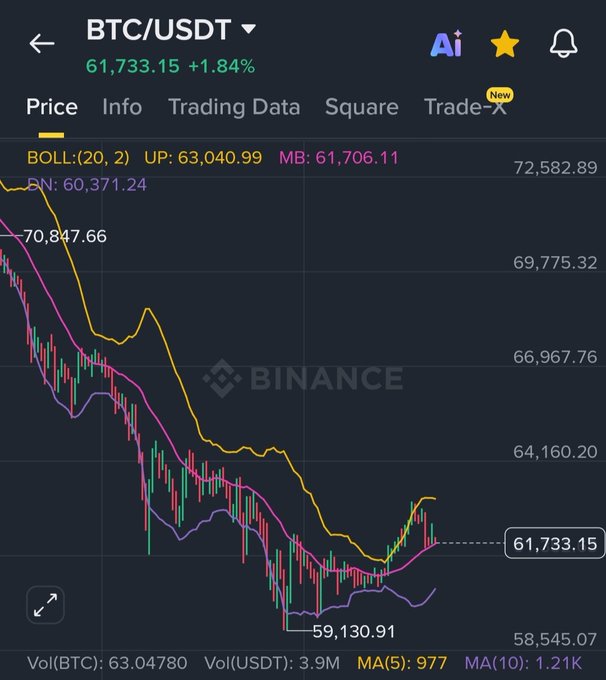This screenshot has height=680, width=606.
Task: Tap the BTC/USDT pair title
Action: click(x=158, y=29)
